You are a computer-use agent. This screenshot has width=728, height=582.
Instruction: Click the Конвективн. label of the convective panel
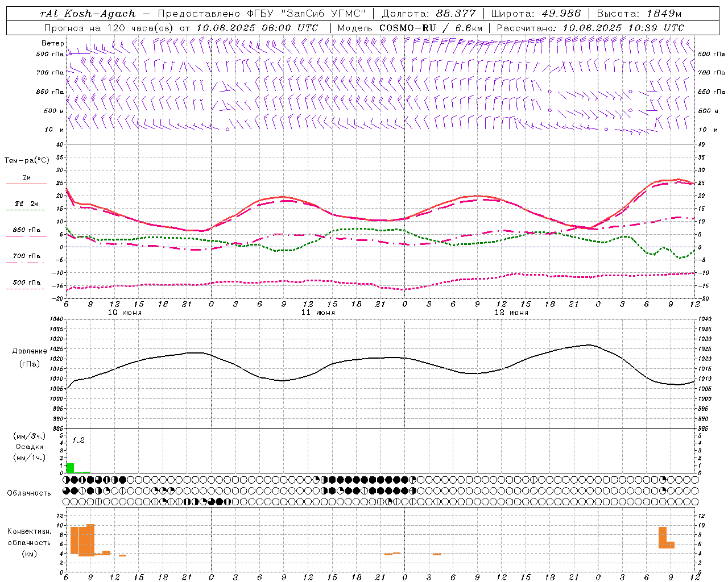[29, 531]
